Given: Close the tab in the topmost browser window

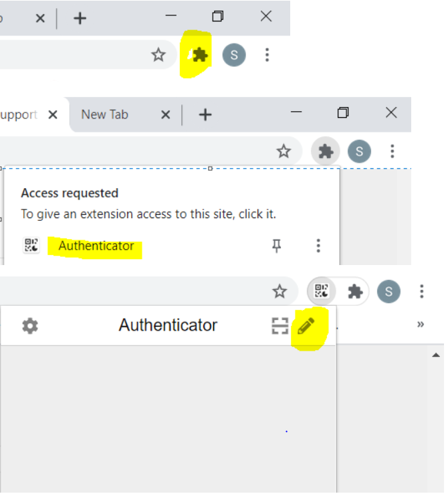Looking at the screenshot, I should coord(40,18).
